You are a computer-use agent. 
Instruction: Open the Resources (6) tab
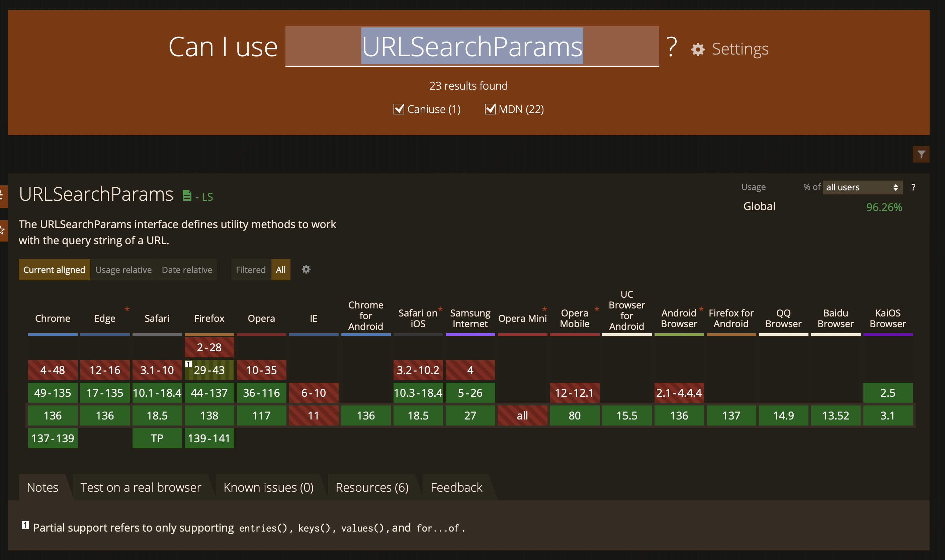372,487
